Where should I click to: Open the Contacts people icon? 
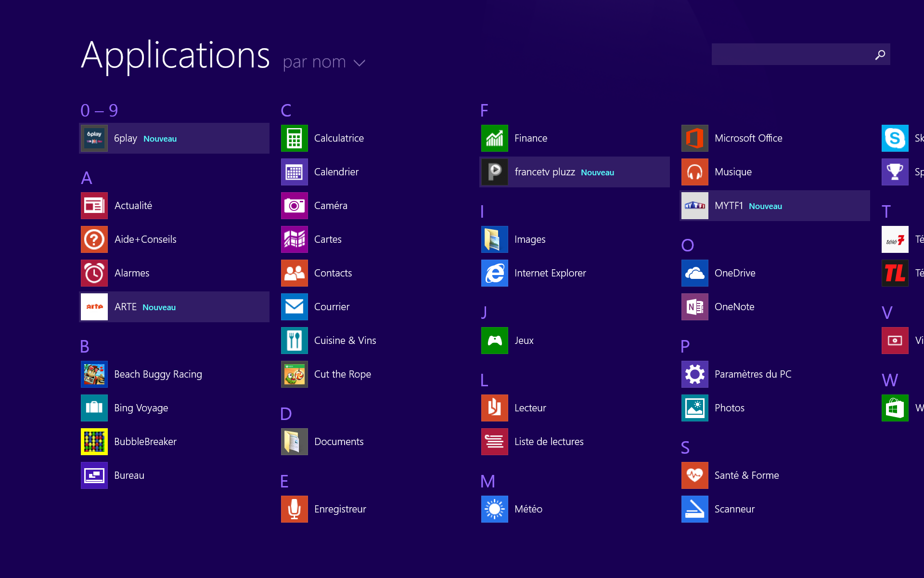tap(295, 273)
